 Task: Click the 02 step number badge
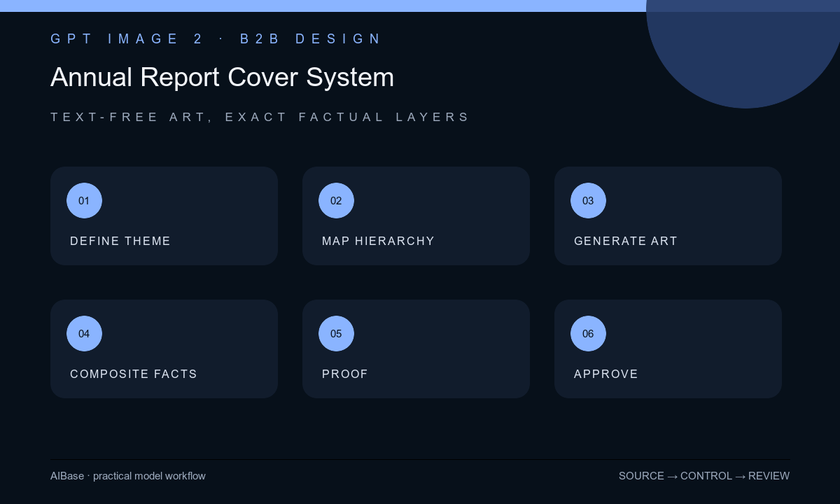pyautogui.click(x=336, y=201)
